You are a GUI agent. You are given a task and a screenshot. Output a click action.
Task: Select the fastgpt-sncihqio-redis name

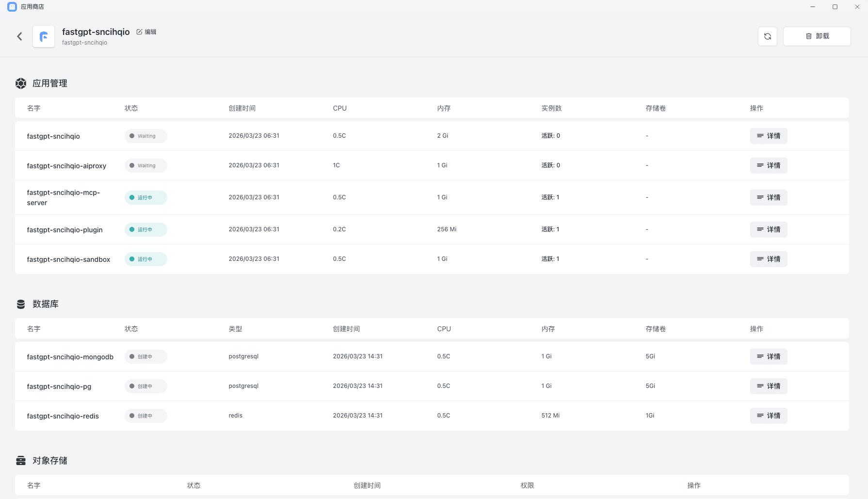click(63, 416)
